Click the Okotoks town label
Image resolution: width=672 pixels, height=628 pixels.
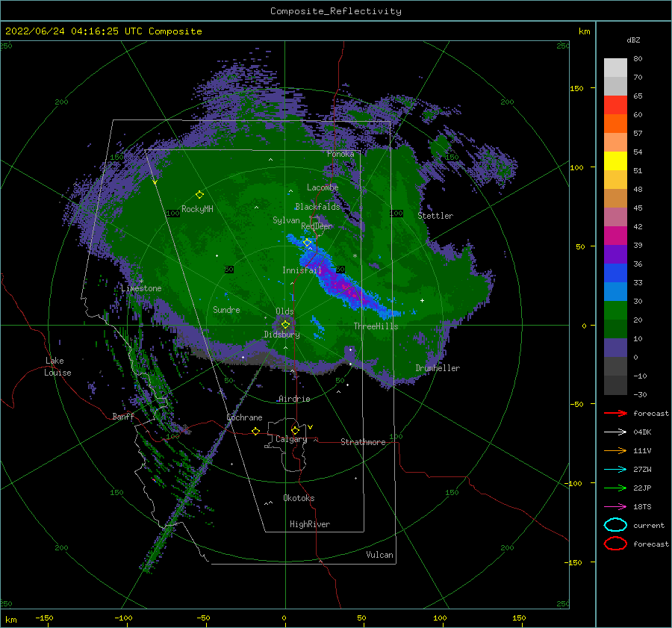click(x=299, y=498)
